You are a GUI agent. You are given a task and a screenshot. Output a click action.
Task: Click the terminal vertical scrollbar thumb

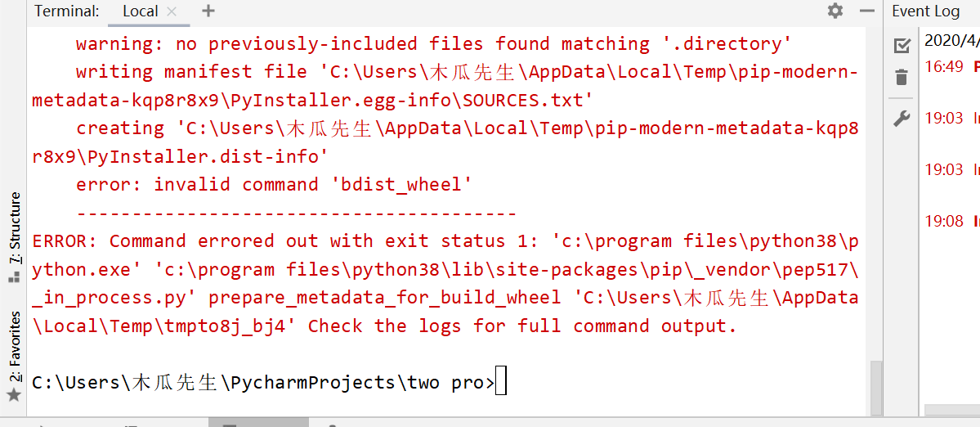[877, 388]
